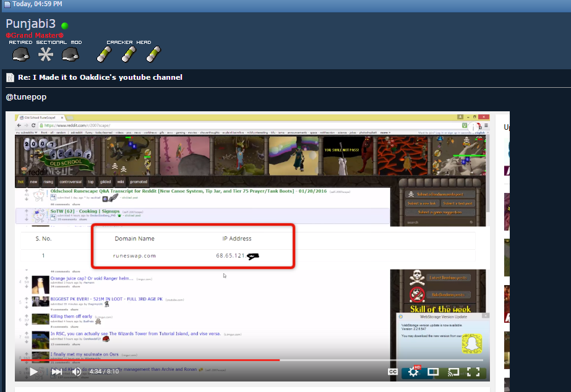Click the video info 'i' card icon

tap(473, 128)
